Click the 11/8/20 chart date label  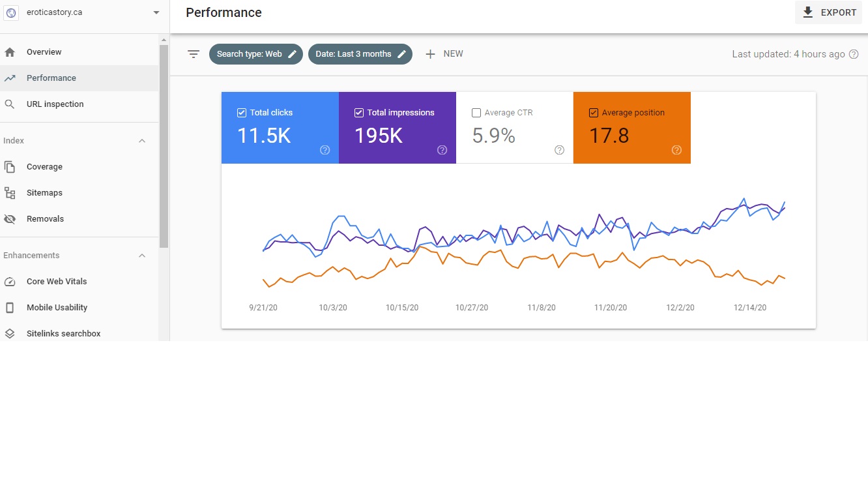tap(542, 308)
